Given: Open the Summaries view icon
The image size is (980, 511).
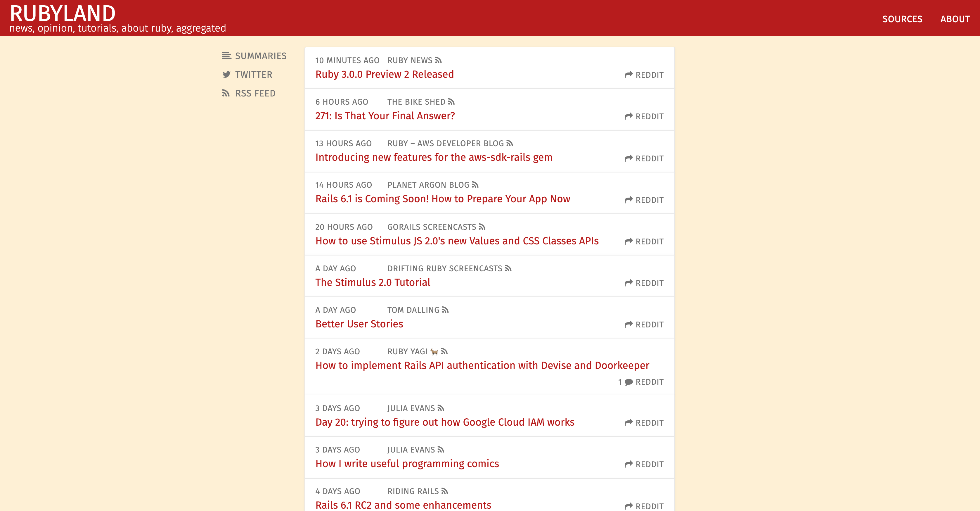Looking at the screenshot, I should [226, 56].
